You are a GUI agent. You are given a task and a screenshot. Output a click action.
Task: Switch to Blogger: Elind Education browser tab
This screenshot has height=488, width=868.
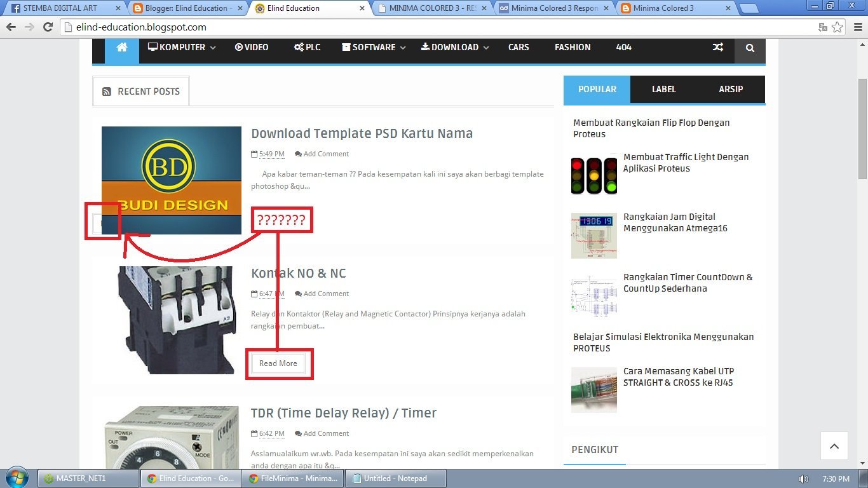pyautogui.click(x=187, y=8)
